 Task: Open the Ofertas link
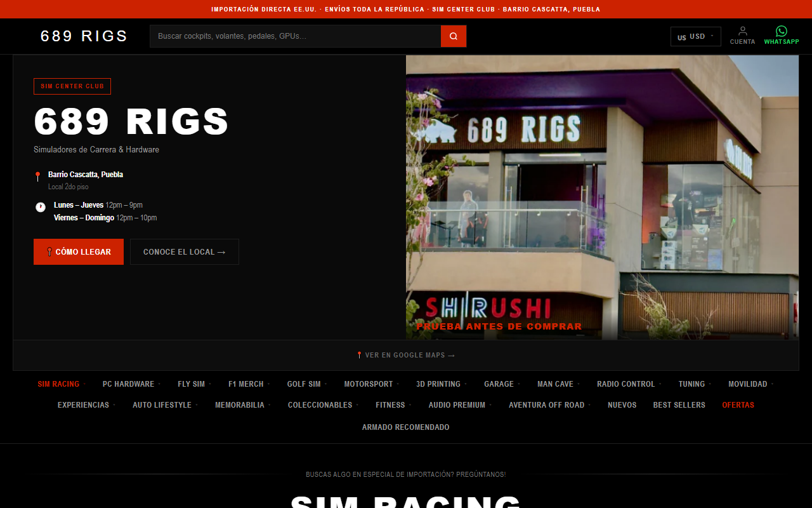coord(738,405)
